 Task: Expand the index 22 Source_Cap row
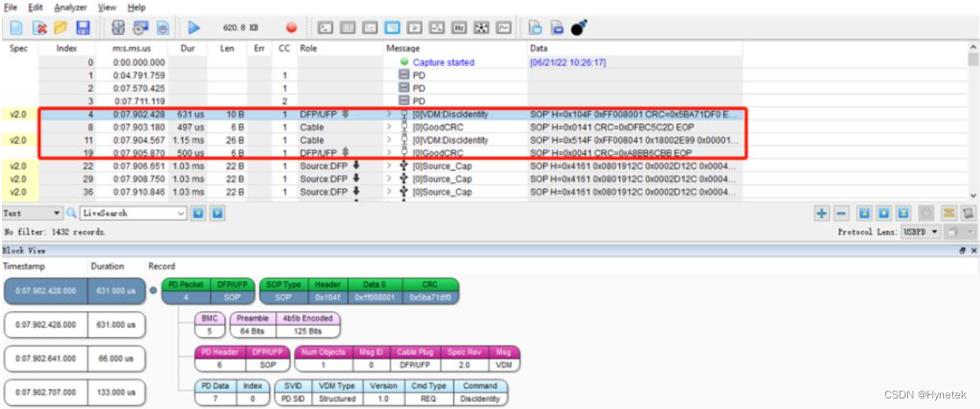coord(390,166)
